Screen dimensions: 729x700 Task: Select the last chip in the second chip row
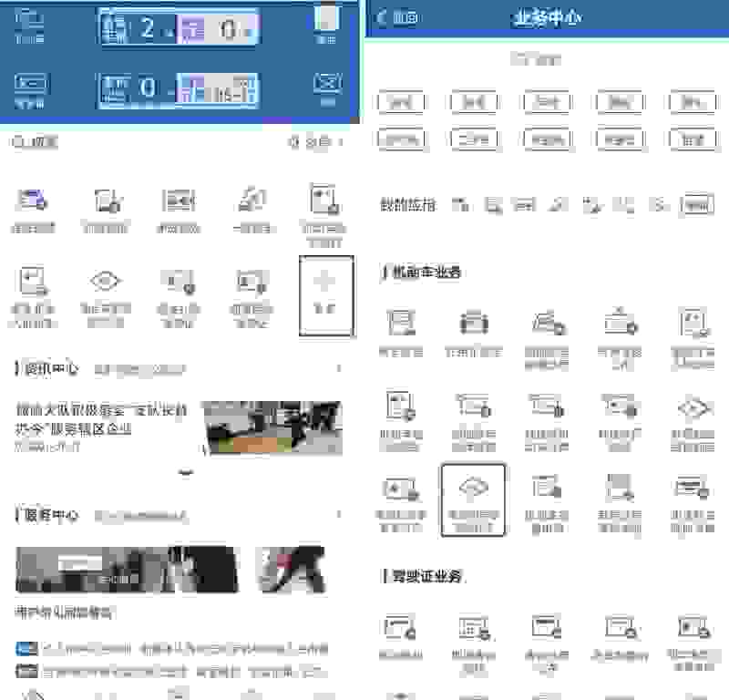point(693,139)
